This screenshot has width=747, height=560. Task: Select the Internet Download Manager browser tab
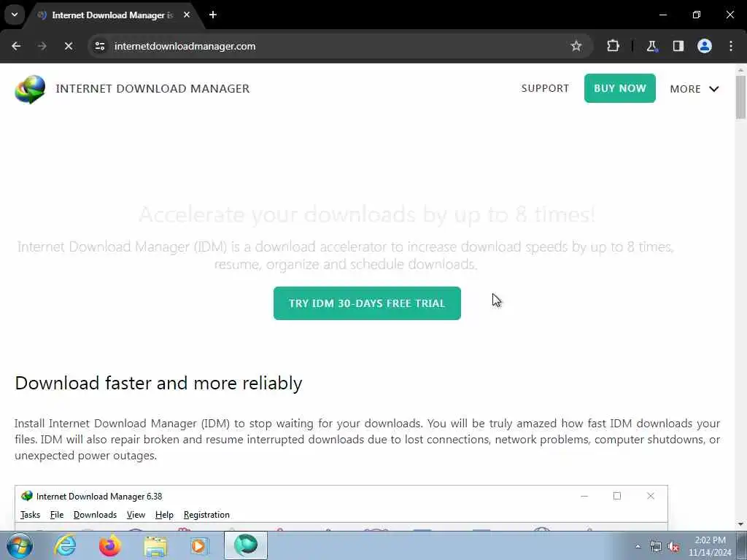(112, 15)
